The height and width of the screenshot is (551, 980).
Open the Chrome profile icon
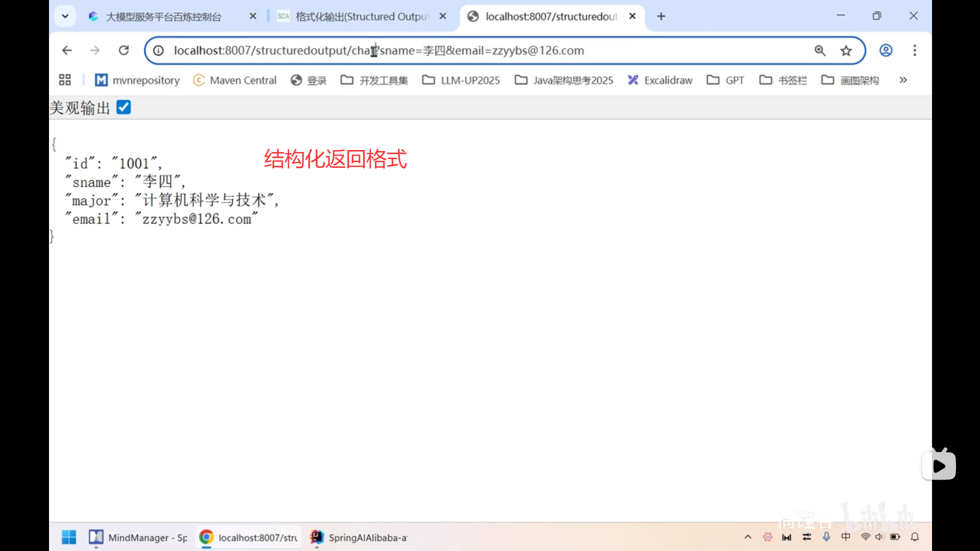(x=886, y=51)
